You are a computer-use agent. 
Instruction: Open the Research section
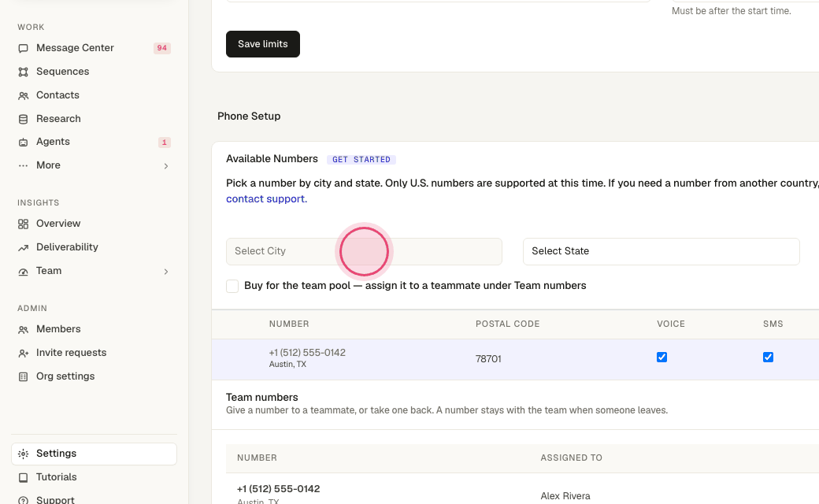(94, 119)
